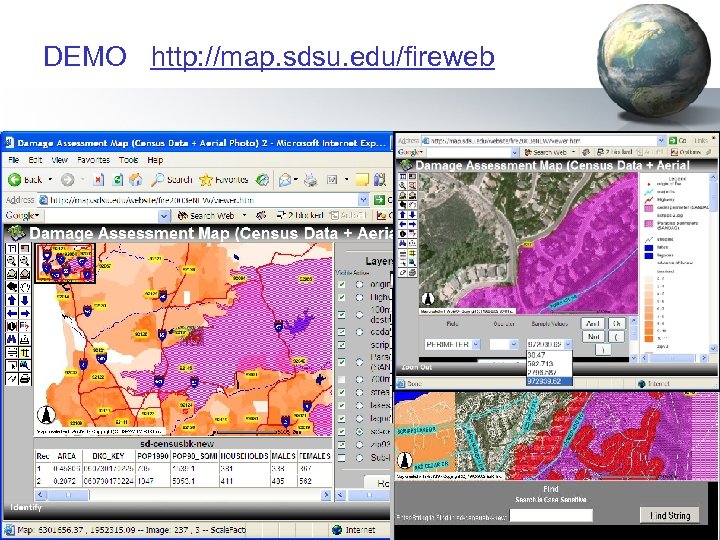Select the Find binoculars tool

click(12, 340)
